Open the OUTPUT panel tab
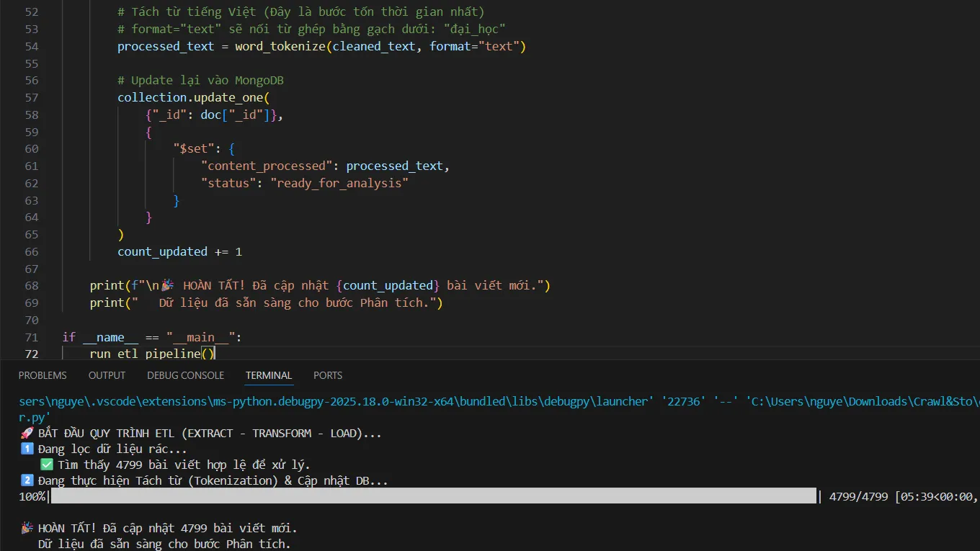Image resolution: width=980 pixels, height=551 pixels. (107, 375)
